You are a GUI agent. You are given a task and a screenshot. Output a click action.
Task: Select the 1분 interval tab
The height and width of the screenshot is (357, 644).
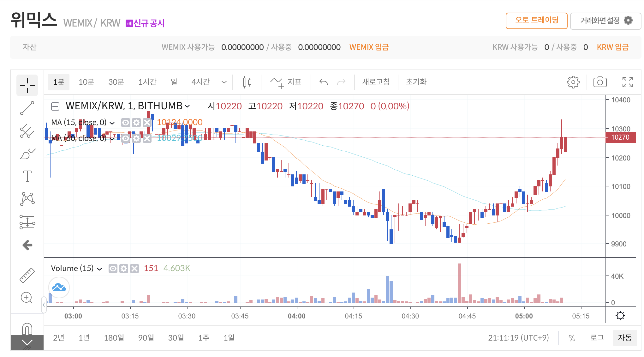click(59, 82)
